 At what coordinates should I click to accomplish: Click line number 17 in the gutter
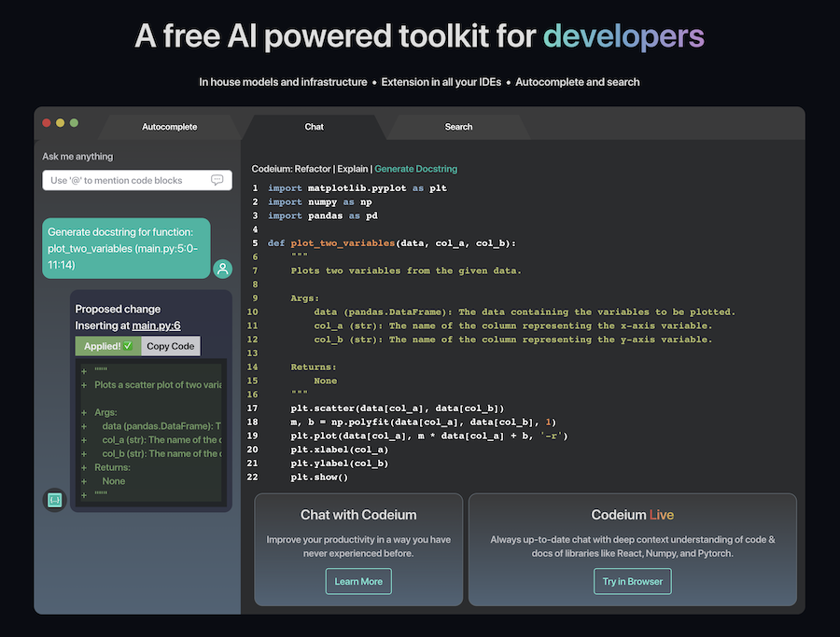tap(252, 409)
